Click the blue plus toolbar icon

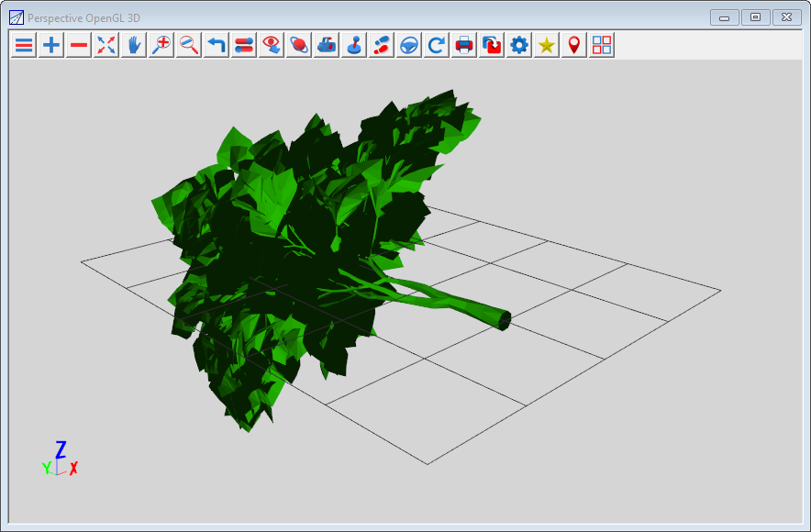click(x=51, y=45)
